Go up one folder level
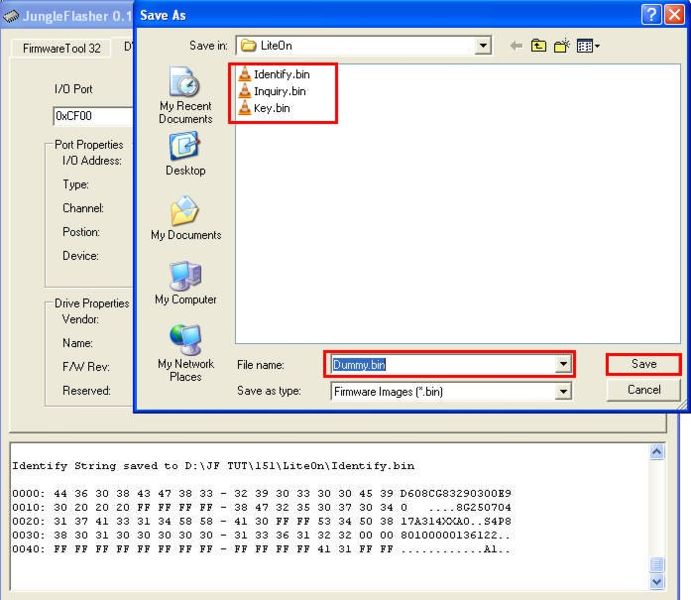Viewport: 691px width, 600px height. (x=539, y=45)
